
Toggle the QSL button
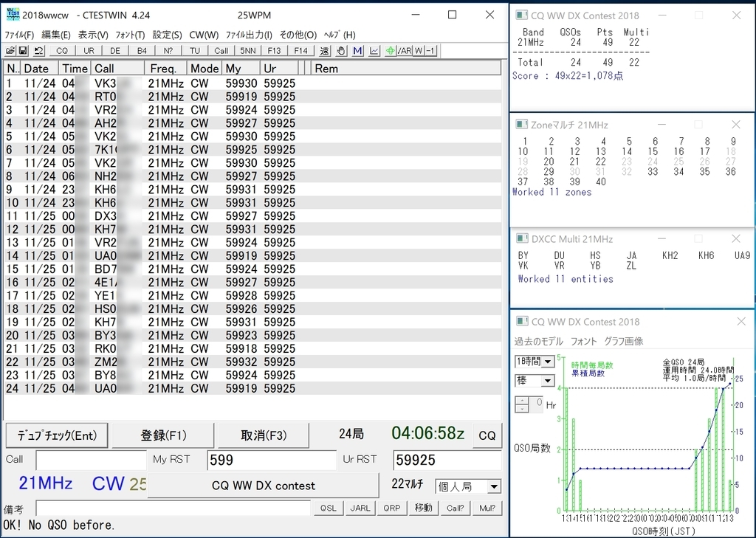pyautogui.click(x=328, y=508)
